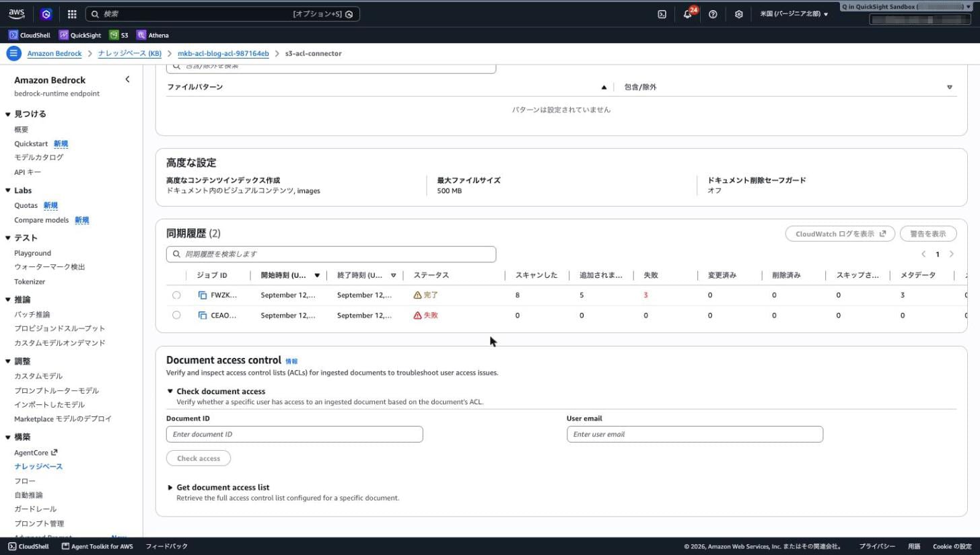Open Agent Toolkit for AWS
This screenshot has width=980, height=555.
point(98,546)
